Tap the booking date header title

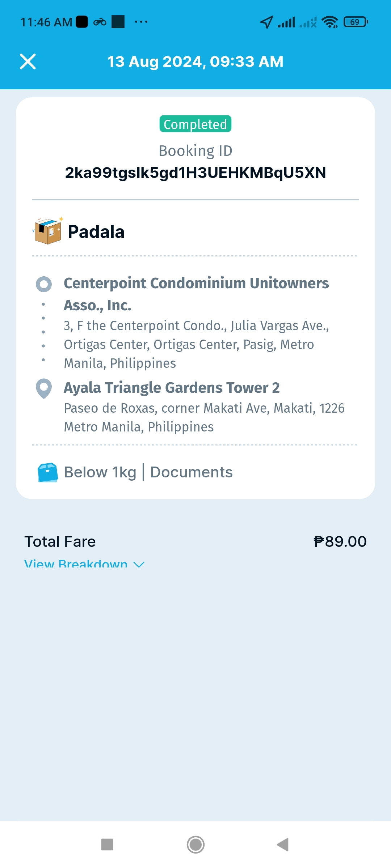[x=195, y=61]
